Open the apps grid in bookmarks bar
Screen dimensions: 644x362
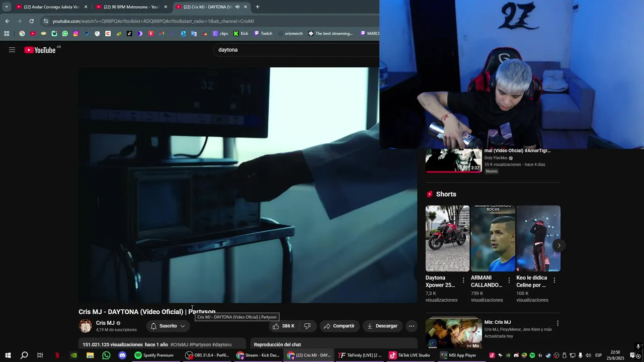tap(7, 34)
